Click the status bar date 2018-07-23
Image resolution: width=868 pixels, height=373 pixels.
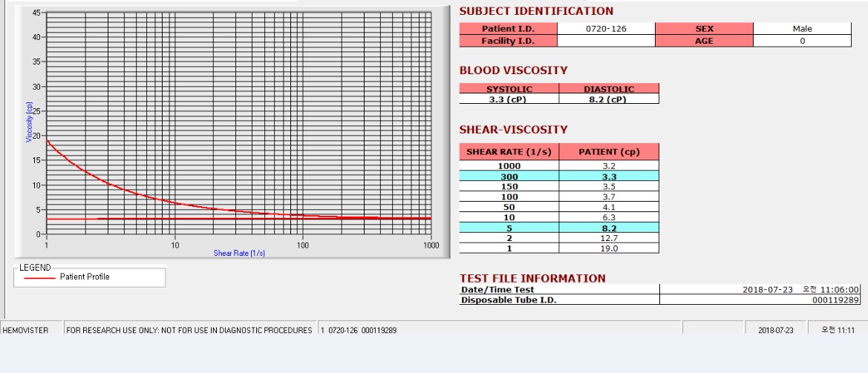(775, 331)
